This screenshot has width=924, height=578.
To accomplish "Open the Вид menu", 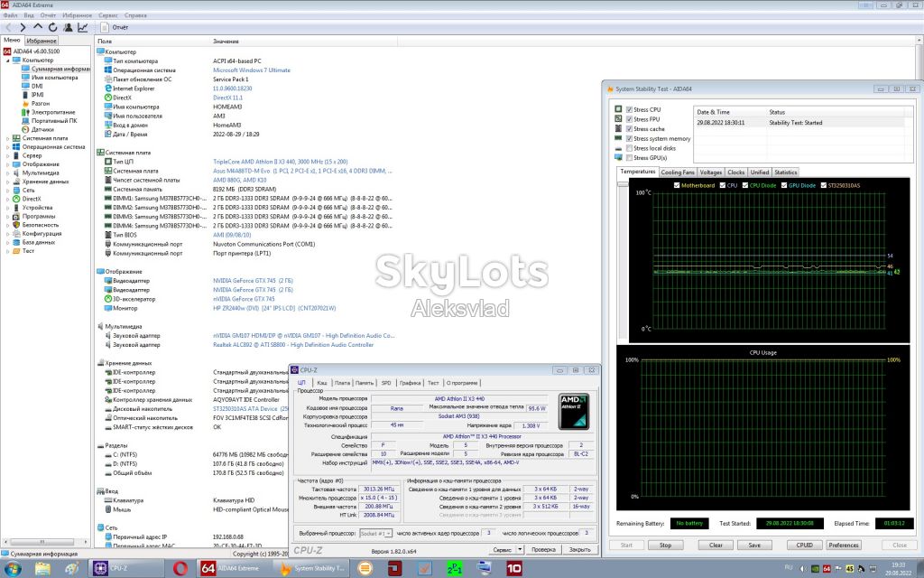I will tap(28, 15).
